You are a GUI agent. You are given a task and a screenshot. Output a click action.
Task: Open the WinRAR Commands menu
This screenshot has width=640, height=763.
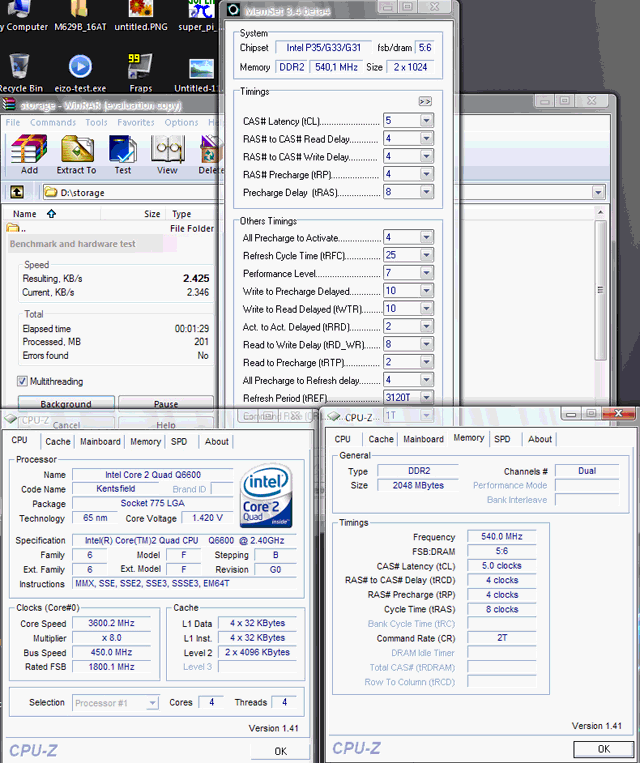pyautogui.click(x=53, y=123)
